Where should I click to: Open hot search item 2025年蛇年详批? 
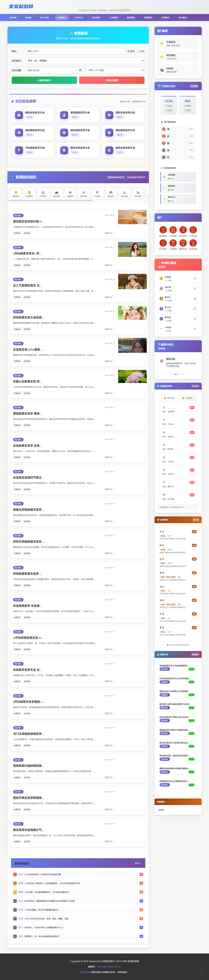79,875
